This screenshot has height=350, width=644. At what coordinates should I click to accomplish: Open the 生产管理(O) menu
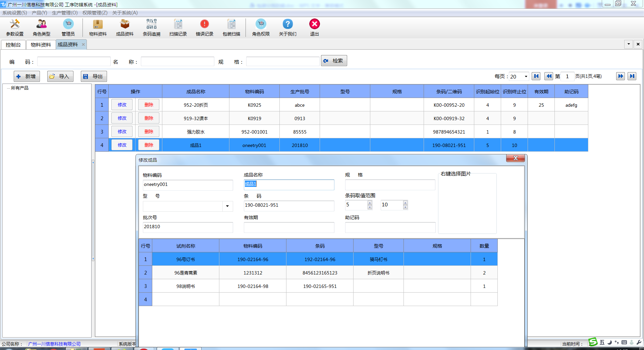point(65,13)
